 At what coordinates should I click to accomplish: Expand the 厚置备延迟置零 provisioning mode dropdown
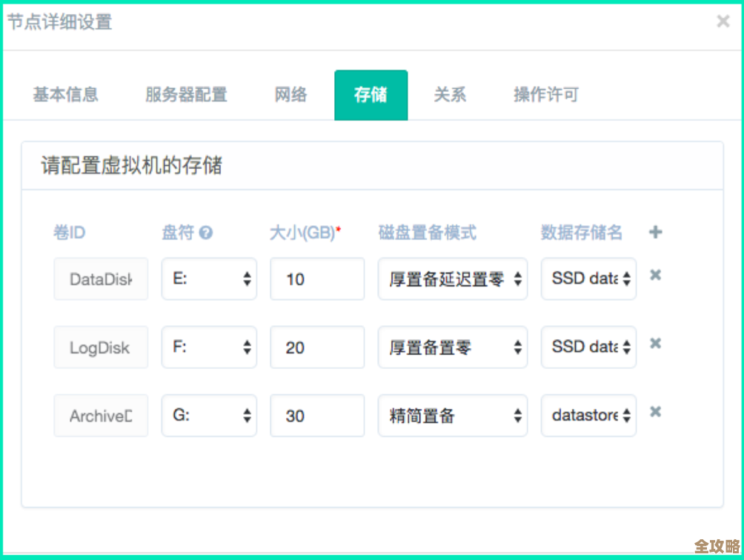point(452,279)
